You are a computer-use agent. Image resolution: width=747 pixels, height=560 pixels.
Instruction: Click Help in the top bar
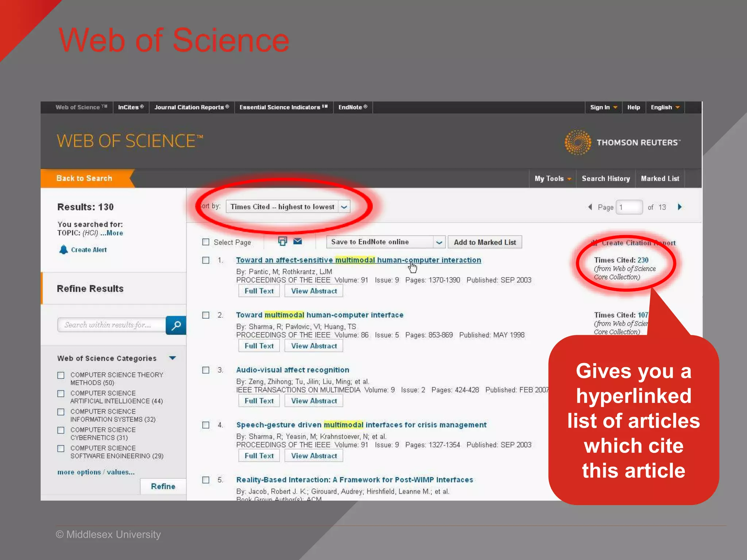(634, 107)
